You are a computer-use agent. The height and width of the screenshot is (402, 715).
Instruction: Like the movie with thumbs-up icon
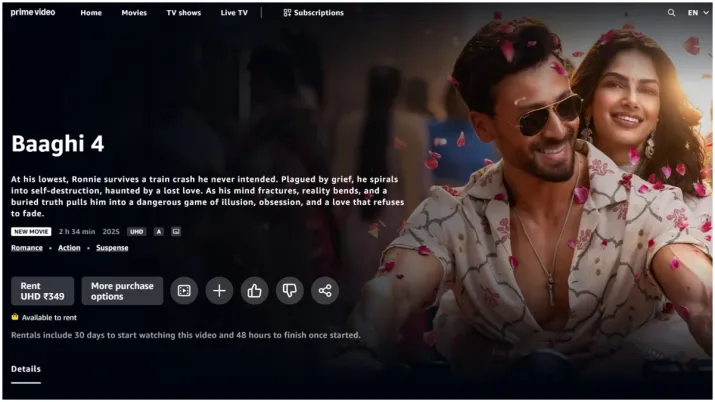254,290
